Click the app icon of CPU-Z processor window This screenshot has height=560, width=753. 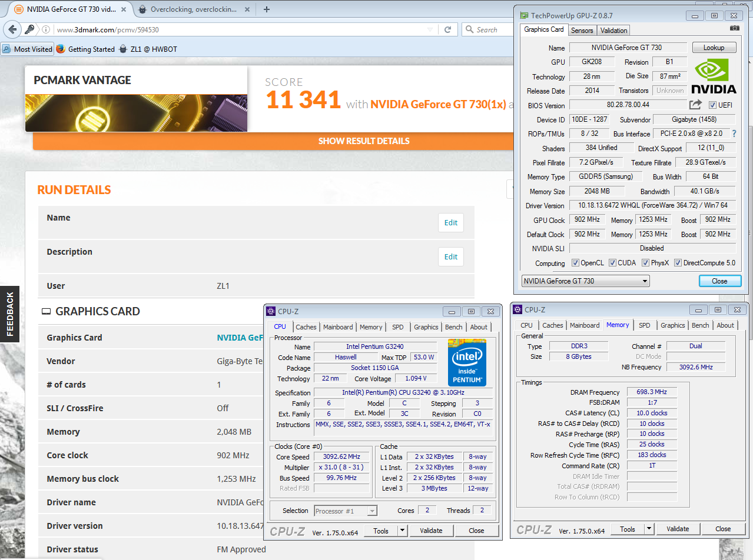[271, 311]
